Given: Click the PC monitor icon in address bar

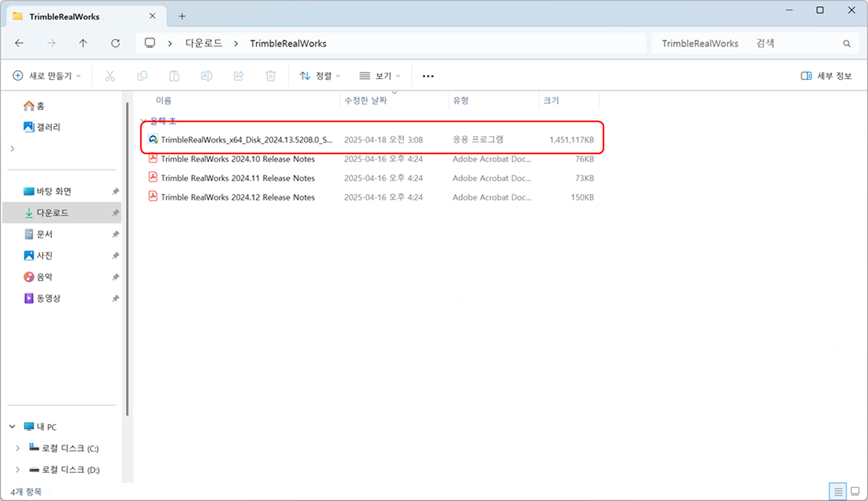Looking at the screenshot, I should [x=150, y=43].
